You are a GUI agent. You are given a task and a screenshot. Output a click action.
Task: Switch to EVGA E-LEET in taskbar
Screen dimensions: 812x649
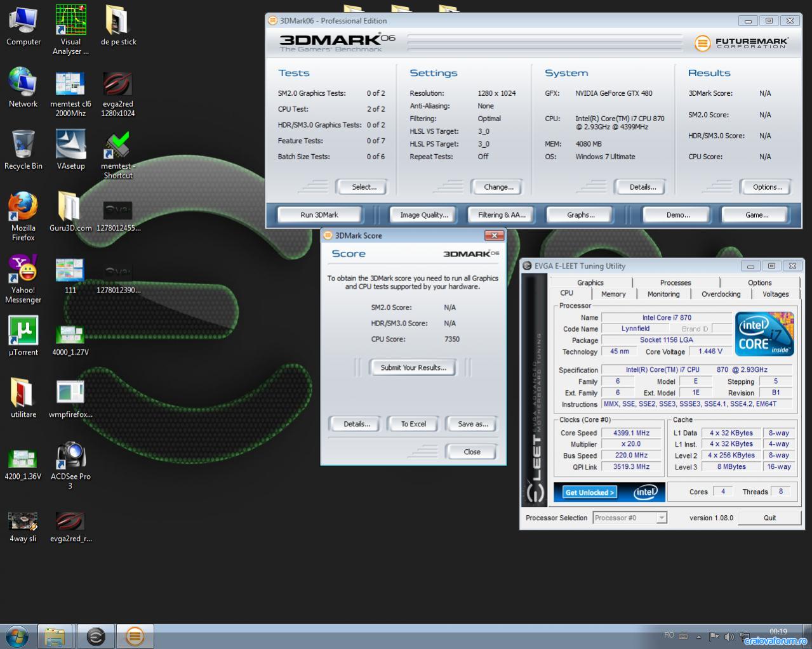(96, 636)
